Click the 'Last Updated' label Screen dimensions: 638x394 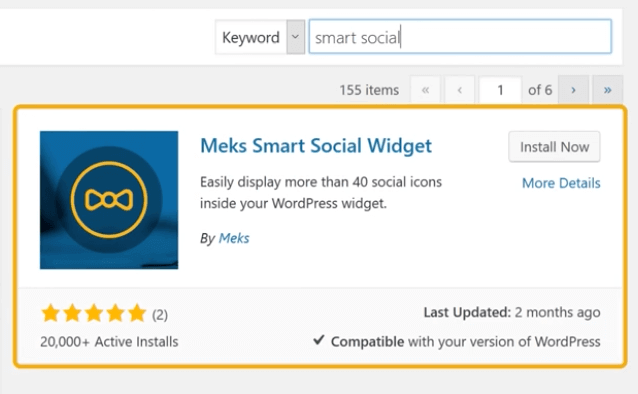[x=467, y=312]
